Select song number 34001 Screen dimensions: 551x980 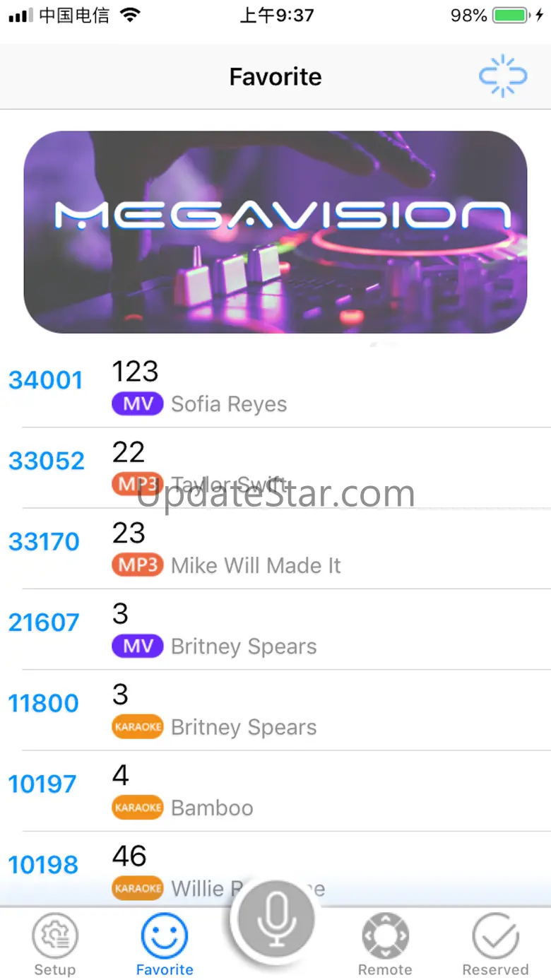click(46, 381)
